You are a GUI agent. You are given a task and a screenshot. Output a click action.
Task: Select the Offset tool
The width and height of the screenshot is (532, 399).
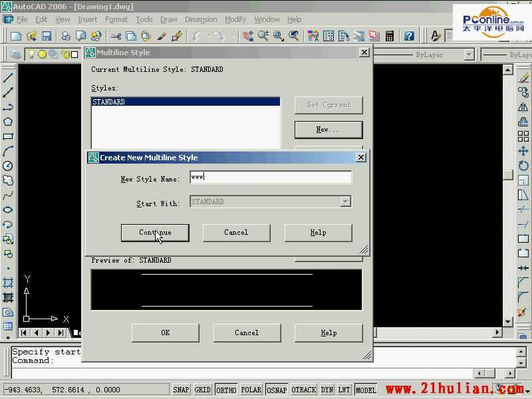pos(523,122)
